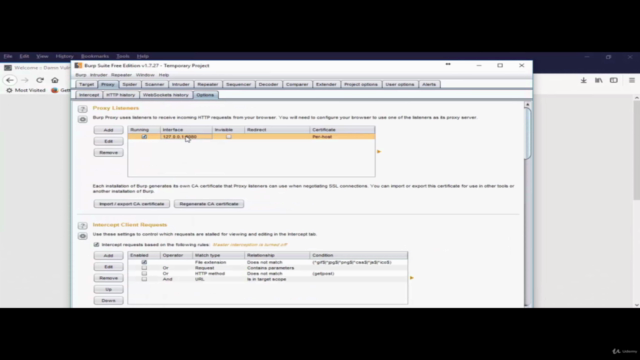Viewport: 640px width, 360px height.
Task: Enable the HTTP method rule checkbox
Action: (144, 273)
